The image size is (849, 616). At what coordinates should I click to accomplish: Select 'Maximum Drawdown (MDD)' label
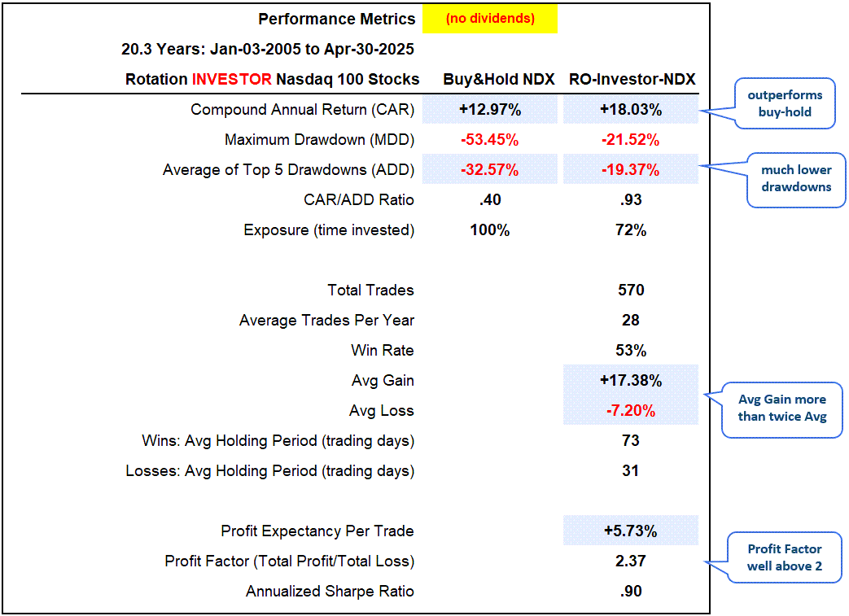click(x=319, y=140)
